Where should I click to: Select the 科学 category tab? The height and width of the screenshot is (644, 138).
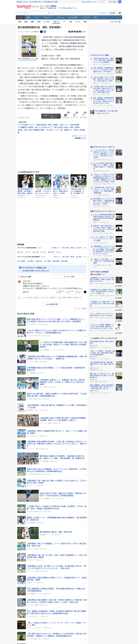[x=71, y=22]
